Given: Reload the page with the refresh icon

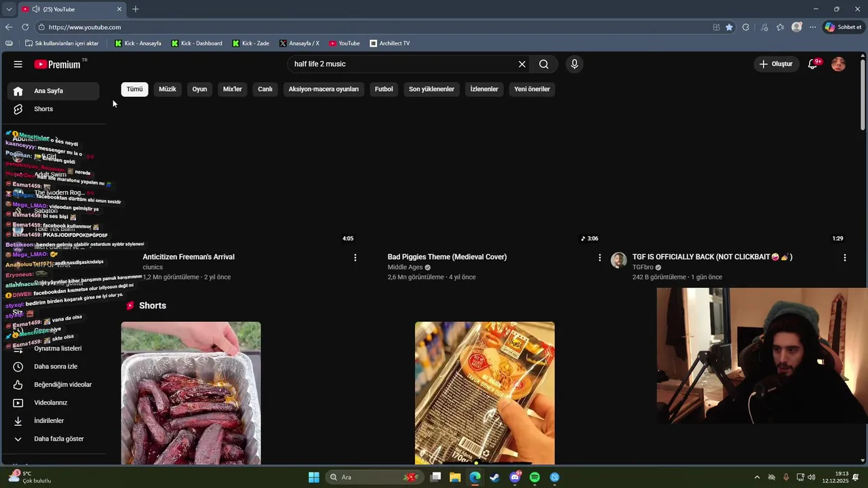Looking at the screenshot, I should [x=25, y=27].
